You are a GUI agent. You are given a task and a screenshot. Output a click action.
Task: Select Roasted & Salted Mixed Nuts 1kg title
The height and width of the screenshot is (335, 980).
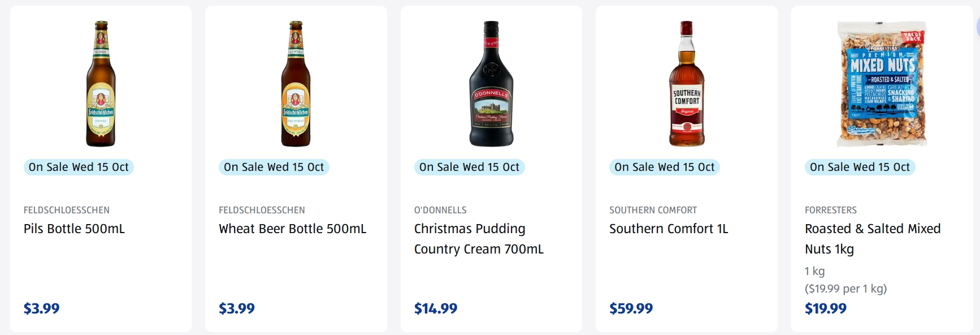872,239
